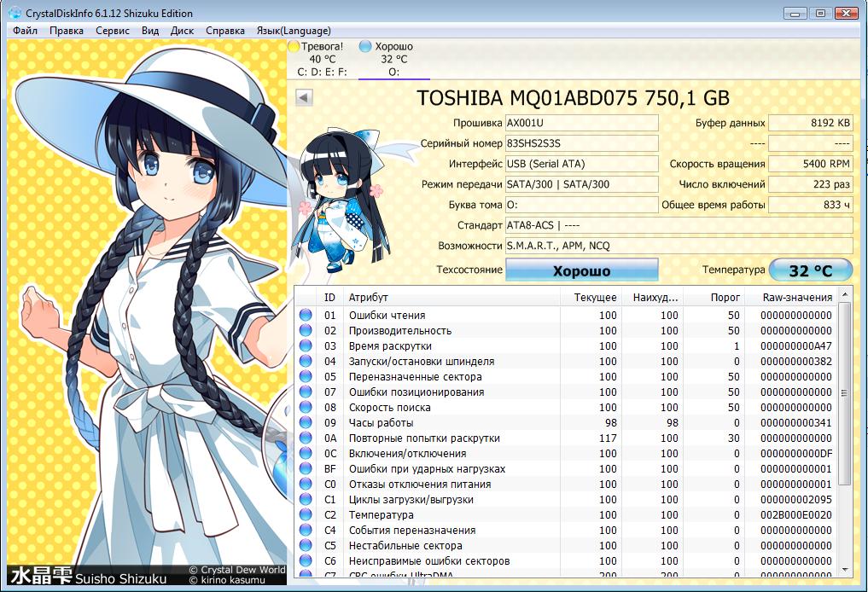Click the Число включений value 223 раз
The width and height of the screenshot is (868, 592).
pyautogui.click(x=811, y=184)
